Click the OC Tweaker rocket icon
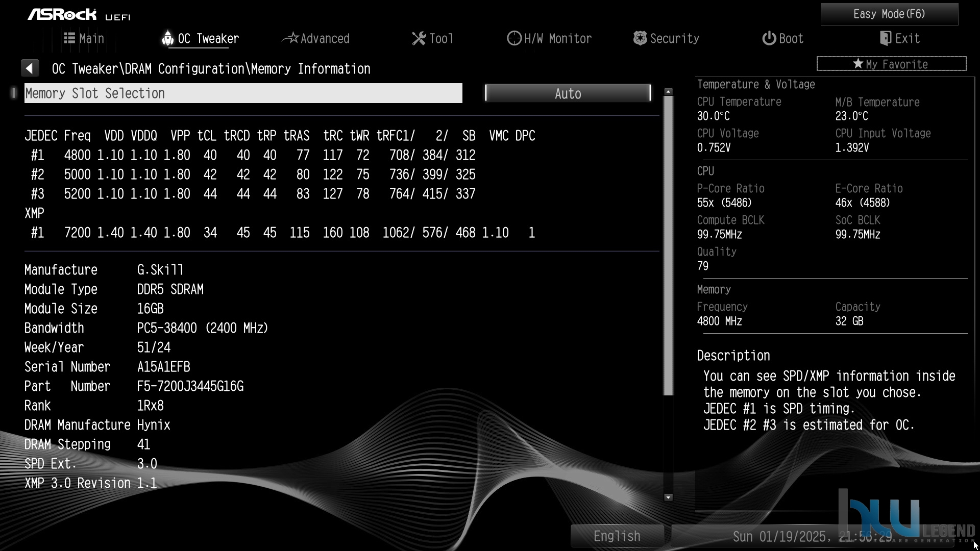The height and width of the screenshot is (551, 980). 167,38
